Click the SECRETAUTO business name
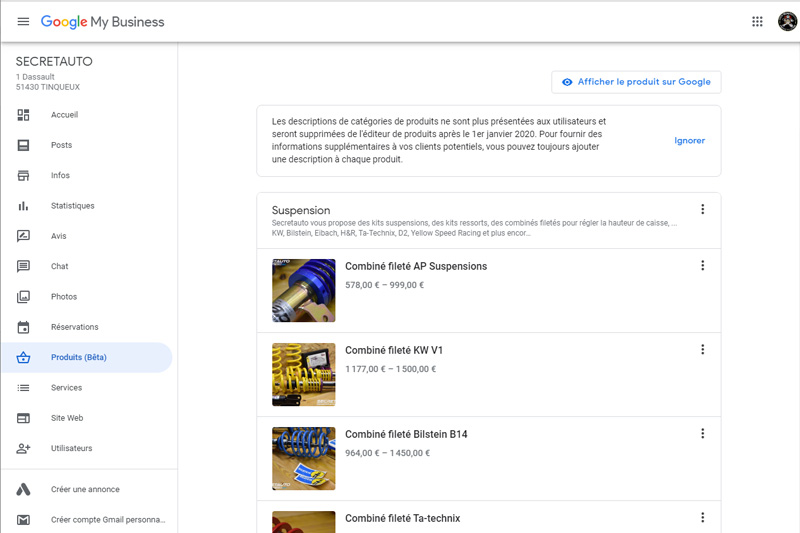Screen dimensions: 800x533 54,62
